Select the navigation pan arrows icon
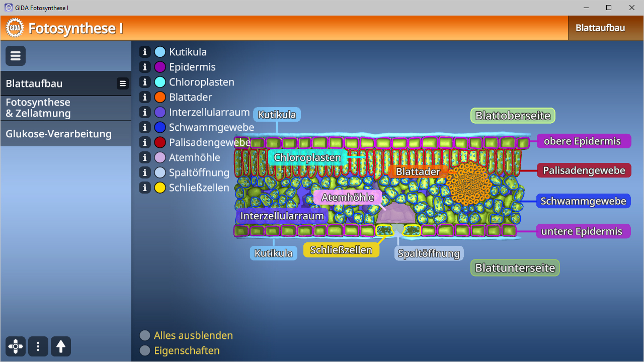The width and height of the screenshot is (644, 362). (15, 346)
